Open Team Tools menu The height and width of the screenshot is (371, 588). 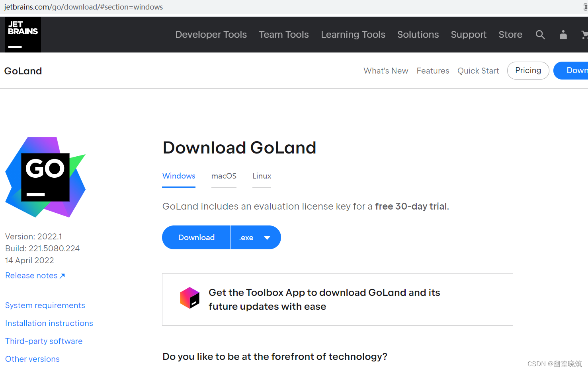click(x=284, y=35)
